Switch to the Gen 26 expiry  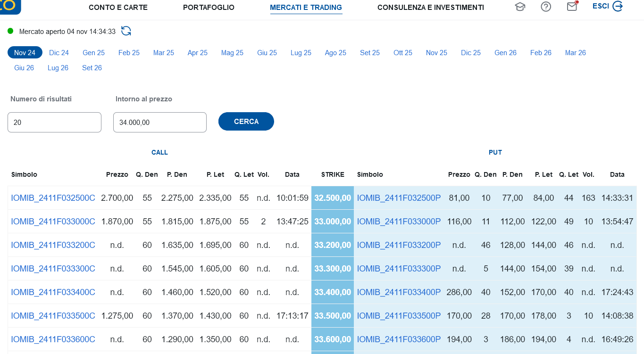505,53
